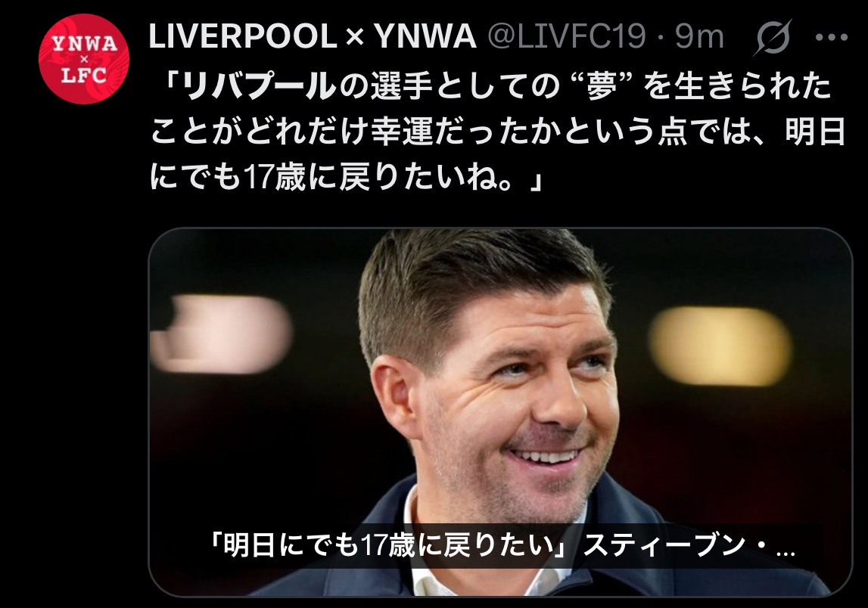Click the word LIVERPOOL in the account name
Image resolution: width=868 pixels, height=608 pixels.
click(242, 36)
